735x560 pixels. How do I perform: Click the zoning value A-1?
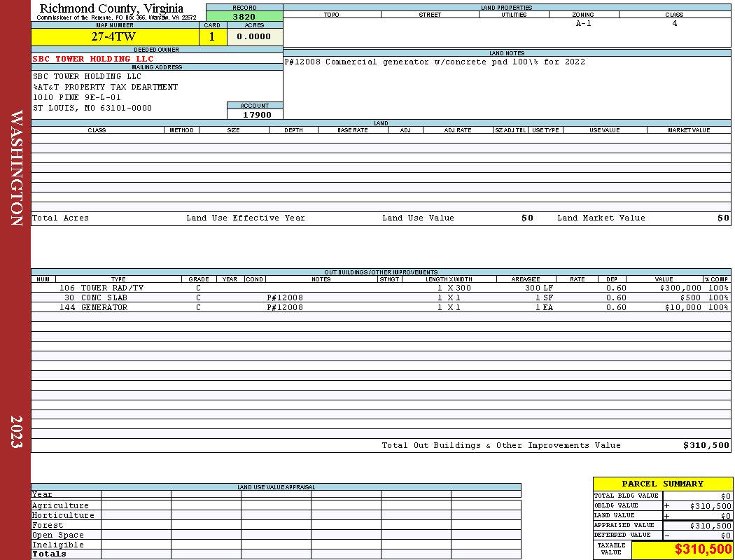[584, 23]
